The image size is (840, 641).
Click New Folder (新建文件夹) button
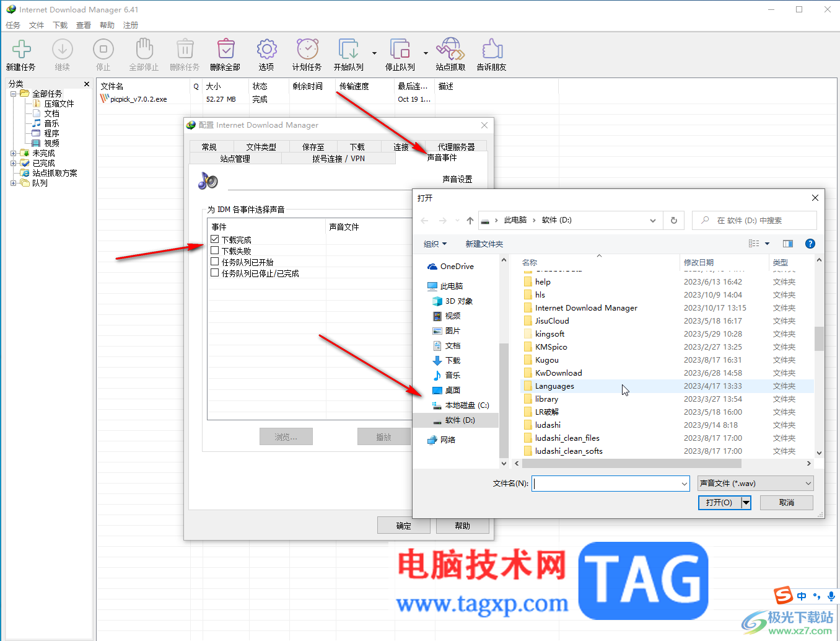click(x=484, y=244)
